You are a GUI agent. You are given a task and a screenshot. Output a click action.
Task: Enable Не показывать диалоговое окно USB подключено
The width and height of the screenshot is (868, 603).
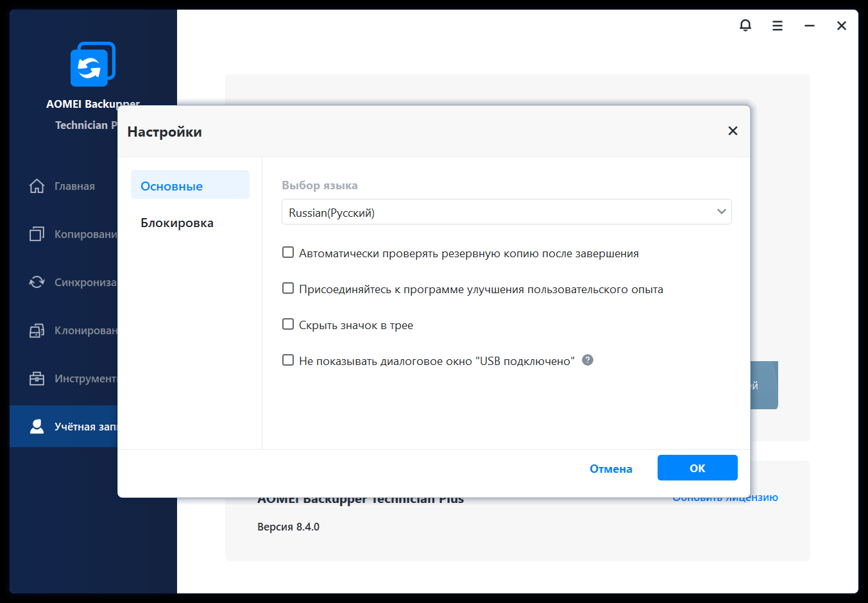(x=288, y=361)
